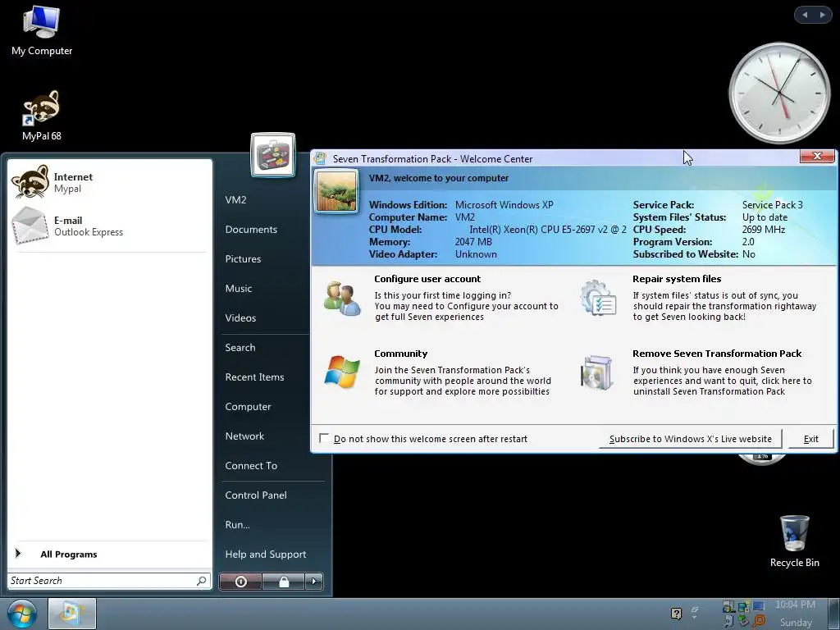This screenshot has width=840, height=630.
Task: Click Community heading link
Action: tap(400, 354)
